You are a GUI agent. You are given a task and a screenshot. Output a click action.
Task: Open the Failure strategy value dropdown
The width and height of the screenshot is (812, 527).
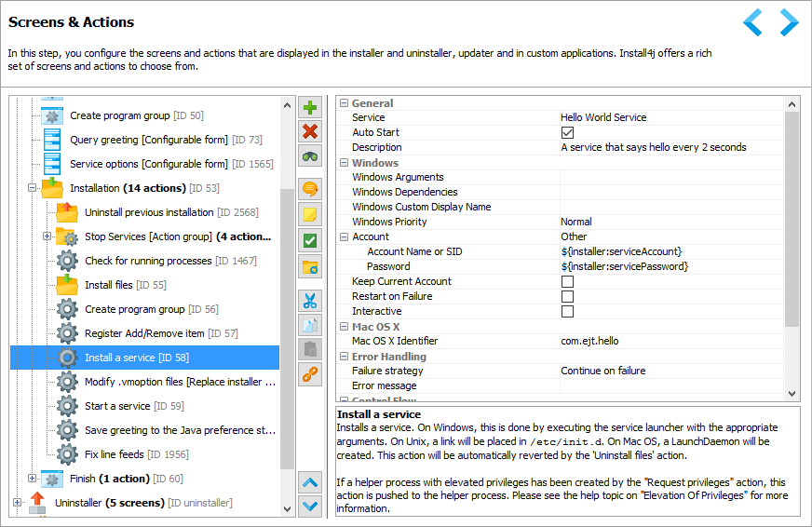click(669, 371)
